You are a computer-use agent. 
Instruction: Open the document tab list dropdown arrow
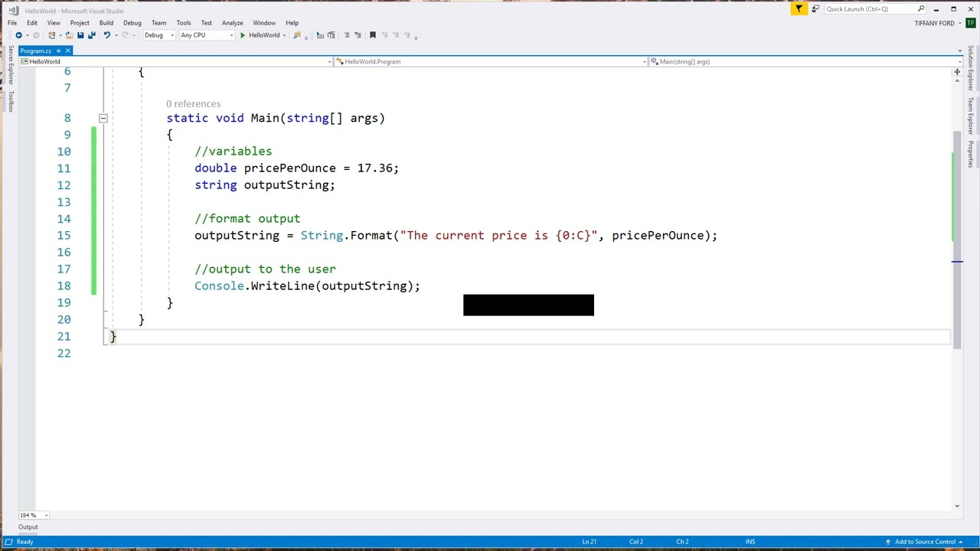point(959,51)
